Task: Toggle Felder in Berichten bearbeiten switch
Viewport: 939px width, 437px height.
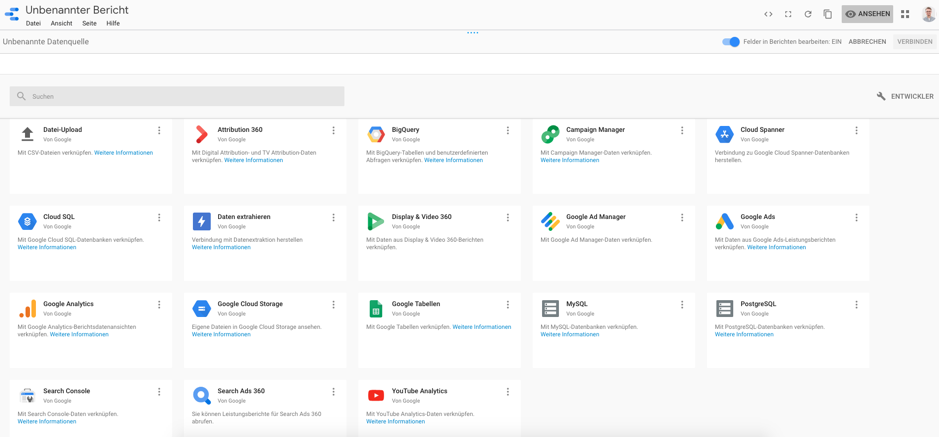Action: click(731, 42)
